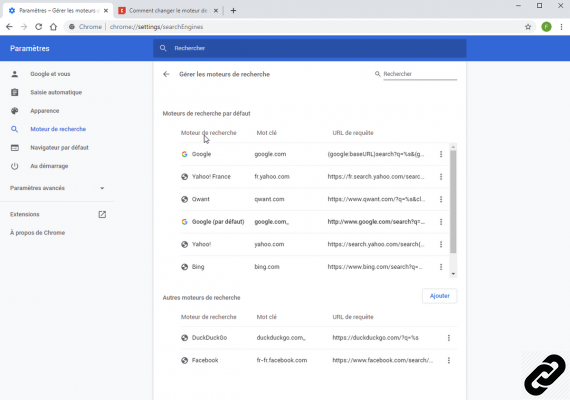This screenshot has height=400, width=570.
Task: Click the 'Qwant' engine name
Action: pos(201,199)
